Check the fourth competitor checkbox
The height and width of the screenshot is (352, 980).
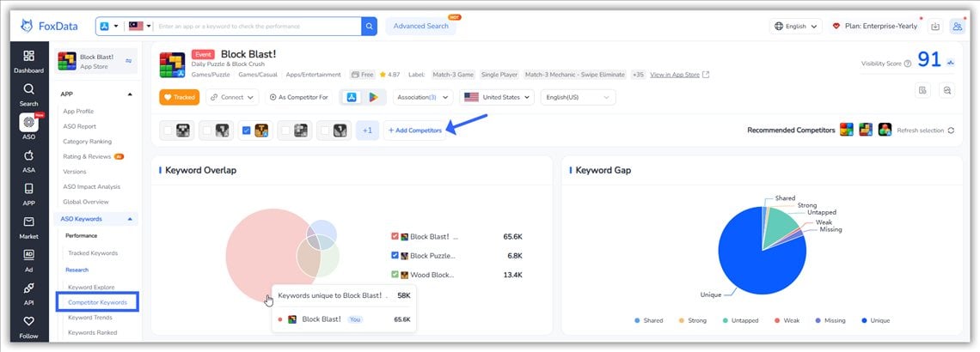pyautogui.click(x=285, y=130)
